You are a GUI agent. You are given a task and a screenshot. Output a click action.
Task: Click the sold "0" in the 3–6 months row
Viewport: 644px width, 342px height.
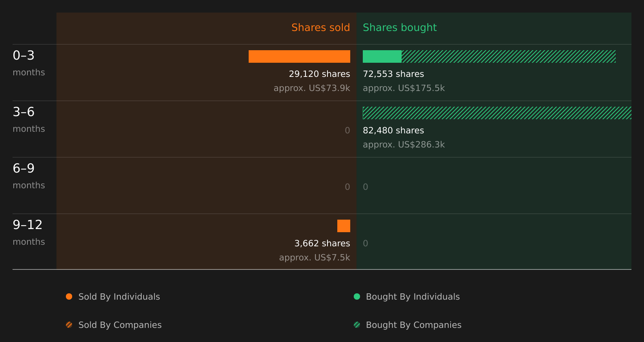click(347, 130)
